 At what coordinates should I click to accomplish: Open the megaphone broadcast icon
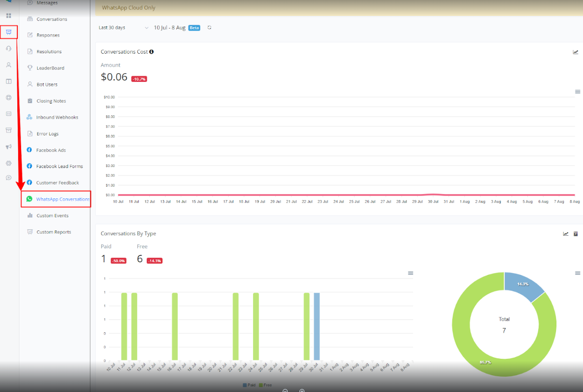[x=8, y=147]
